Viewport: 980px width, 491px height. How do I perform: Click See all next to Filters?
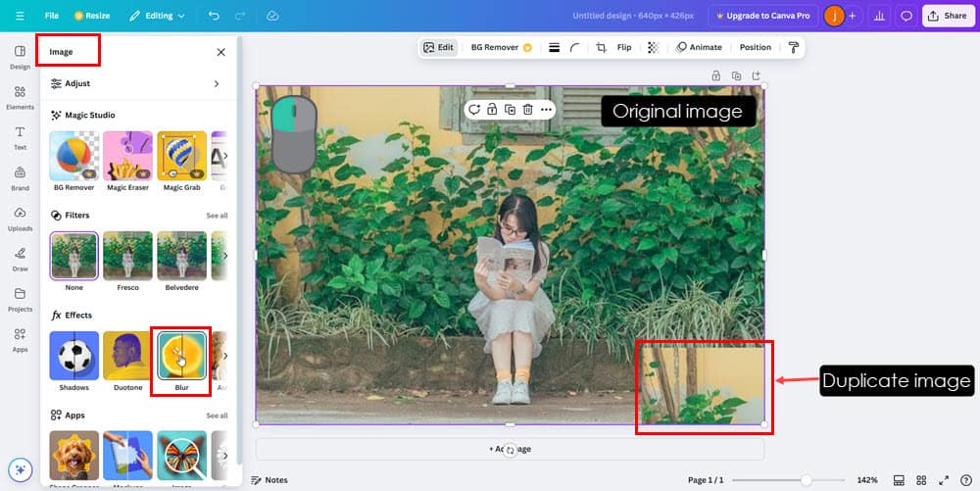click(217, 216)
